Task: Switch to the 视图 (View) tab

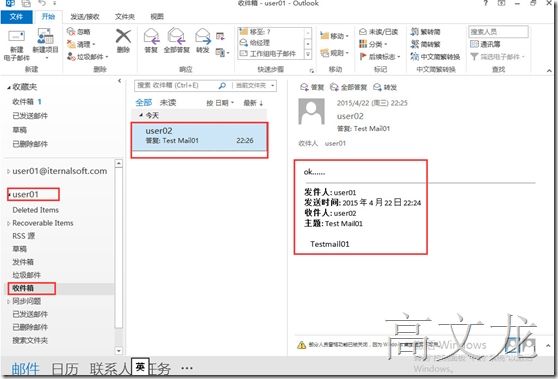Action: tap(157, 17)
